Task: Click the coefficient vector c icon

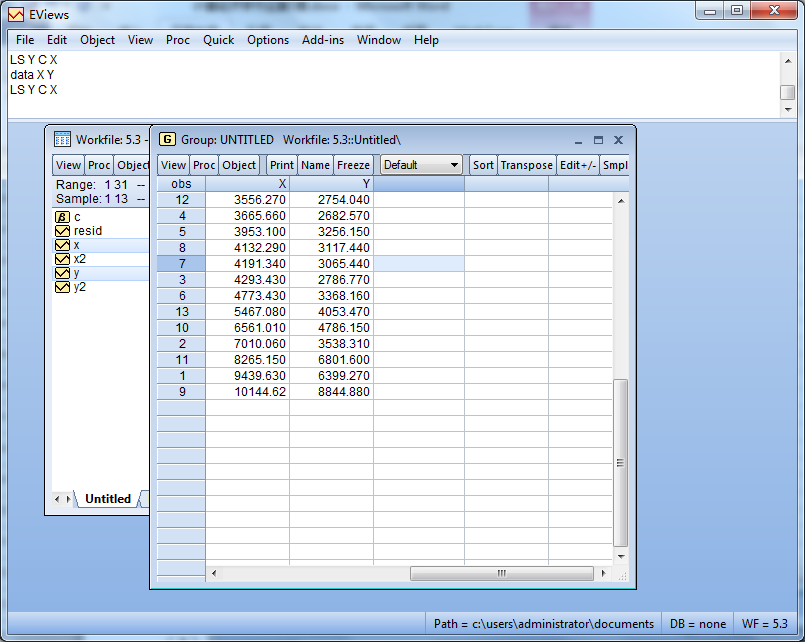Action: [62, 217]
